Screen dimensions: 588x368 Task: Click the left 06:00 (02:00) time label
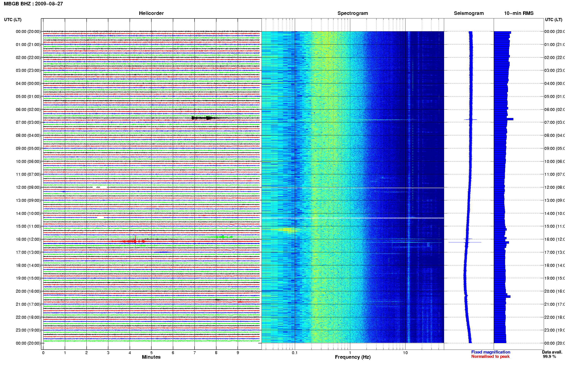pos(28,109)
